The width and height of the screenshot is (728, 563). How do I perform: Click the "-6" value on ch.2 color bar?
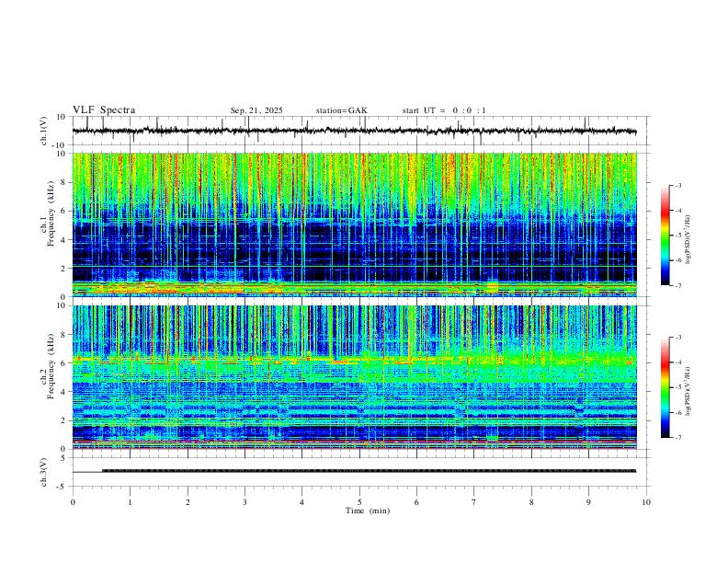click(677, 412)
